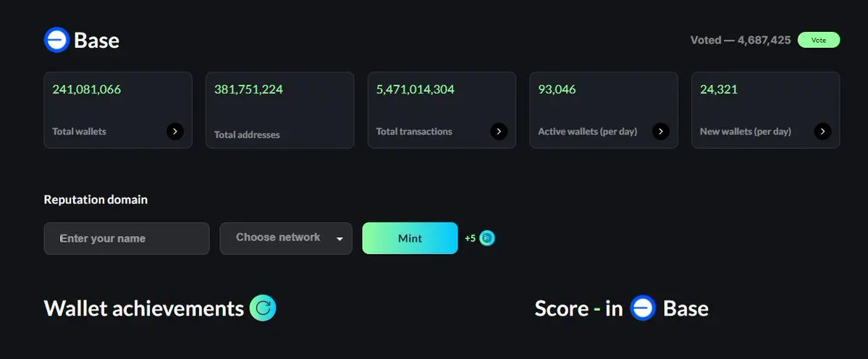Click the Choose network caret arrow
868x359 pixels.
[340, 239]
